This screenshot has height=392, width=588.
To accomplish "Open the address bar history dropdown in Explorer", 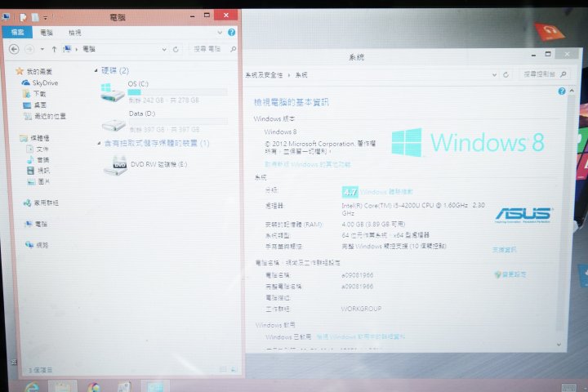I will click(164, 49).
